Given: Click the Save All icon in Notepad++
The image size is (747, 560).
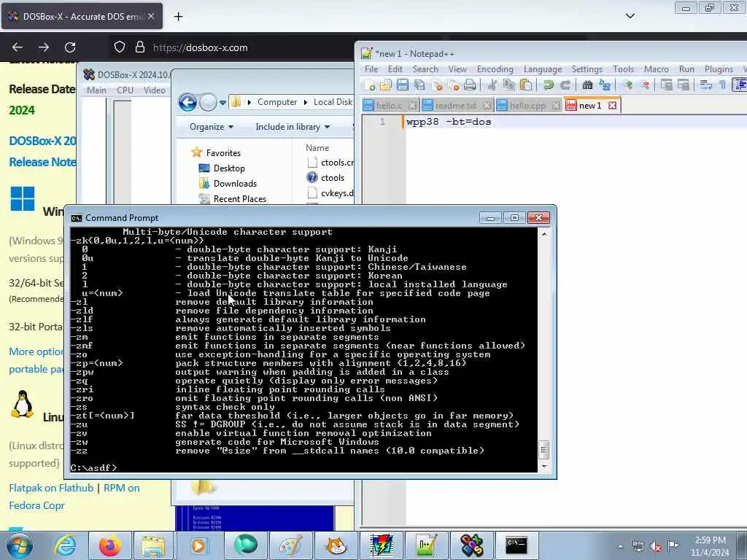Looking at the screenshot, I should [419, 85].
